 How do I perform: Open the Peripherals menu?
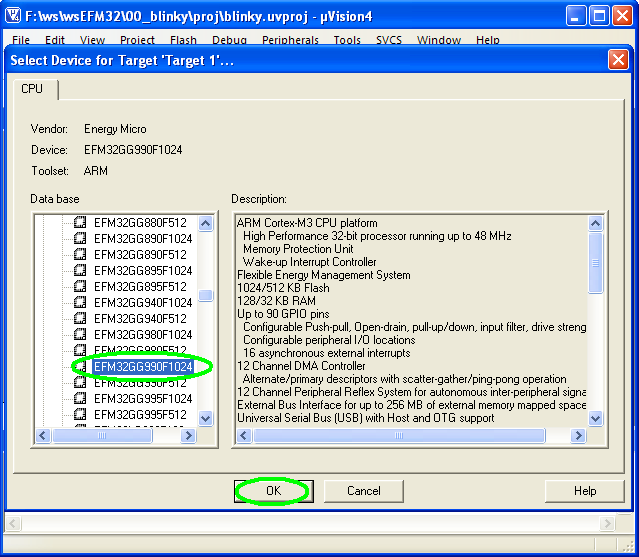coord(290,40)
